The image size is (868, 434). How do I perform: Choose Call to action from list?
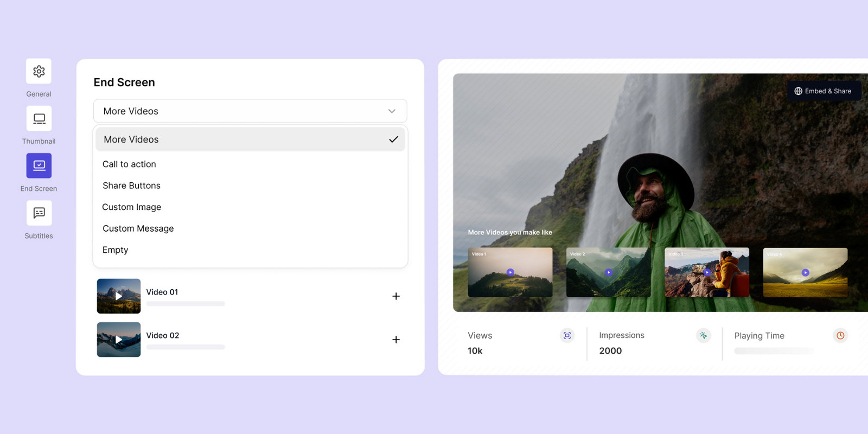[129, 164]
